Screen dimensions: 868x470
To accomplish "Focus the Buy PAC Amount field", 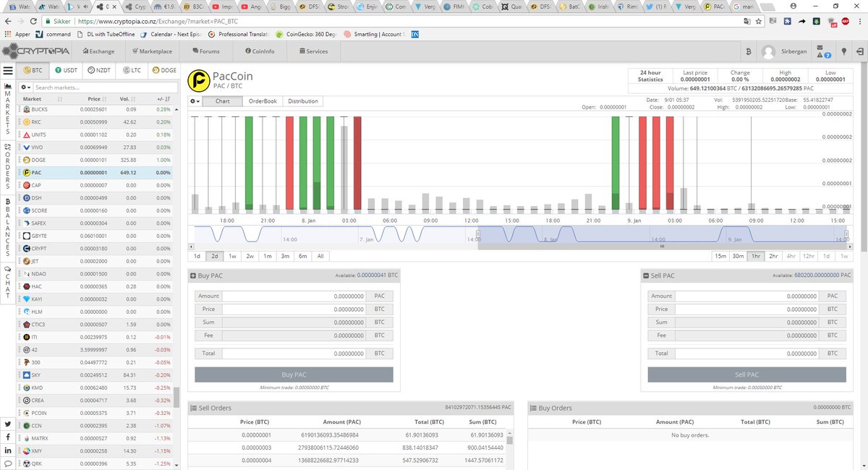I will coord(294,296).
